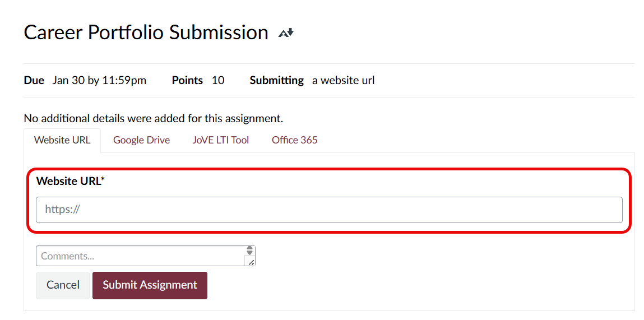
Task: Click the bold Submitting label
Action: tap(276, 80)
